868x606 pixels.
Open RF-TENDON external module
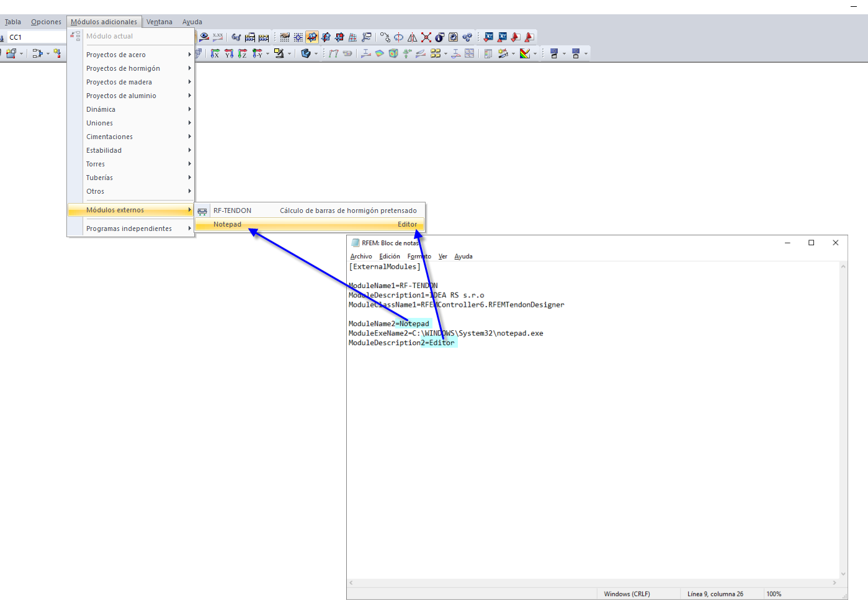coord(235,210)
